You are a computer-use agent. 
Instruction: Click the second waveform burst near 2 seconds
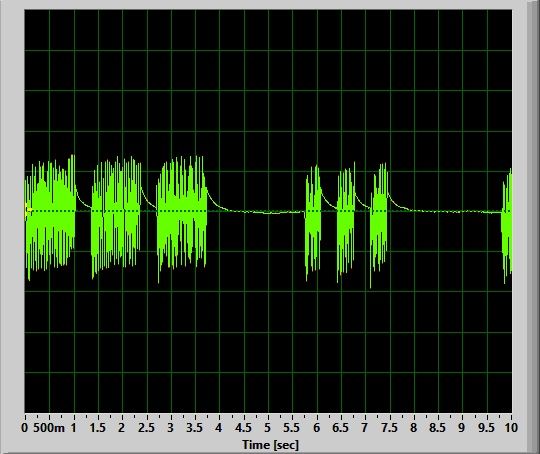click(x=116, y=217)
